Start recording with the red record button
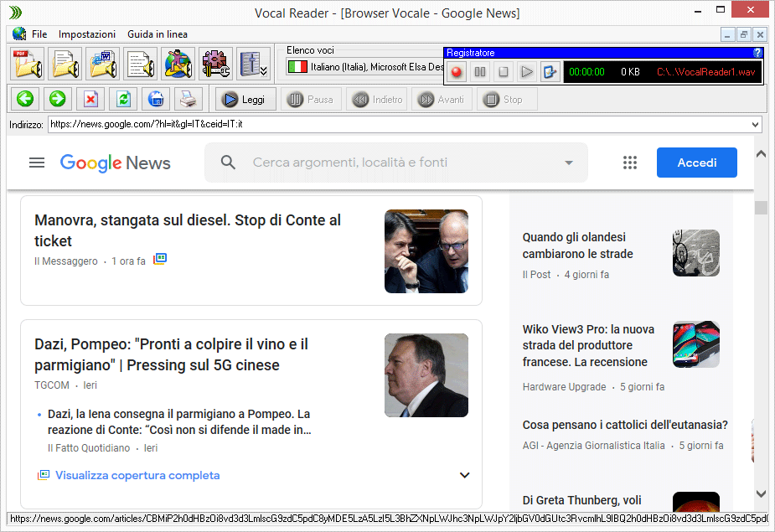 (x=456, y=72)
